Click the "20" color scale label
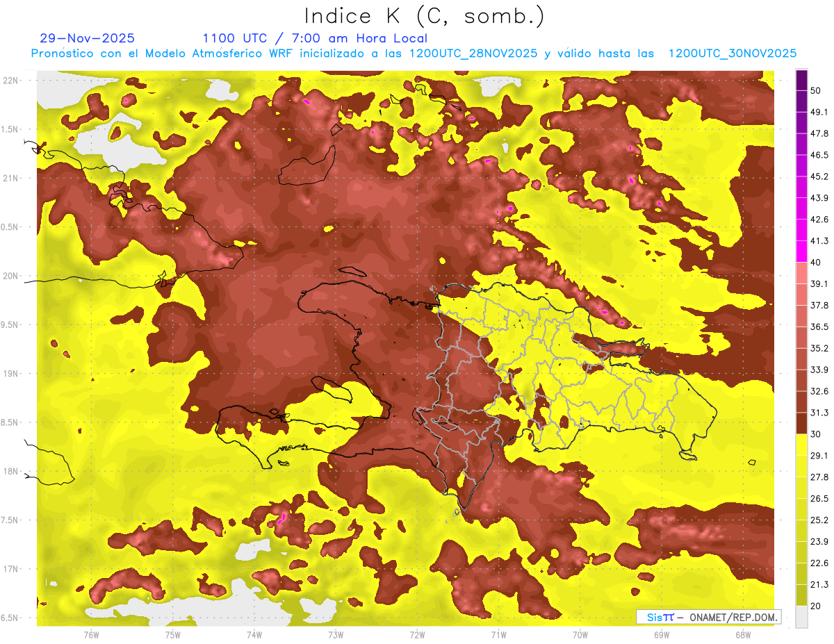The height and width of the screenshot is (644, 834). click(x=816, y=606)
